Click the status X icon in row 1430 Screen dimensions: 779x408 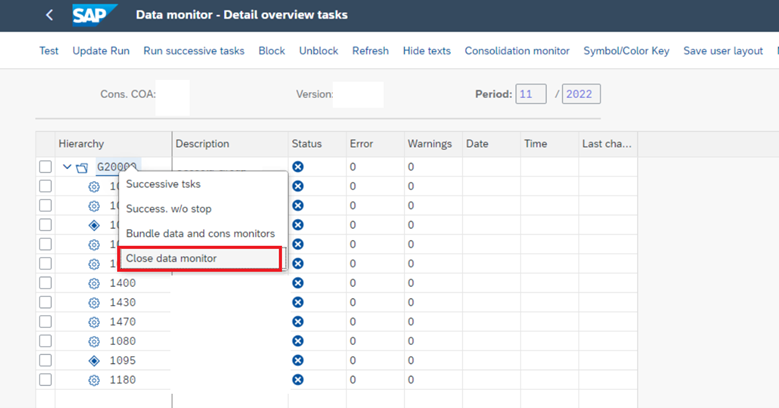(x=298, y=302)
